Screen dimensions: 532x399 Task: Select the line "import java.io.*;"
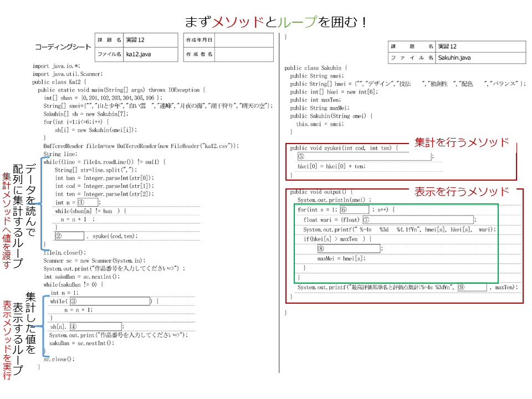pyautogui.click(x=57, y=66)
